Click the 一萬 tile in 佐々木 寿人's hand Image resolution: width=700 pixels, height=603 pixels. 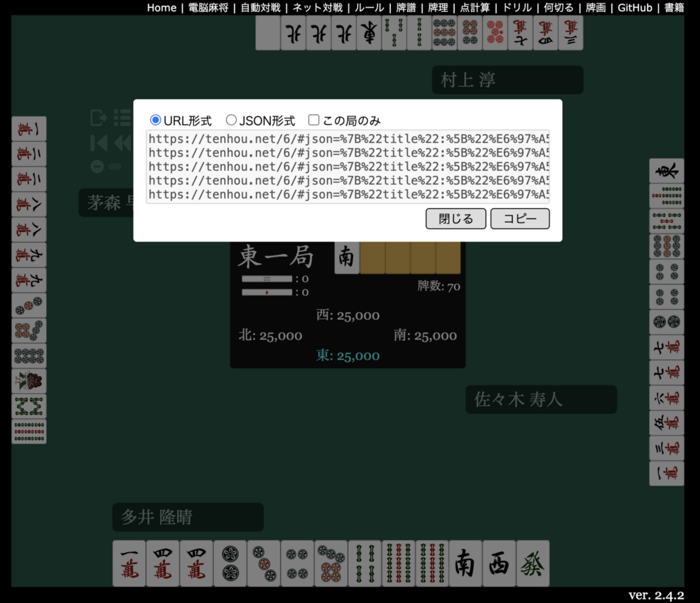point(667,473)
